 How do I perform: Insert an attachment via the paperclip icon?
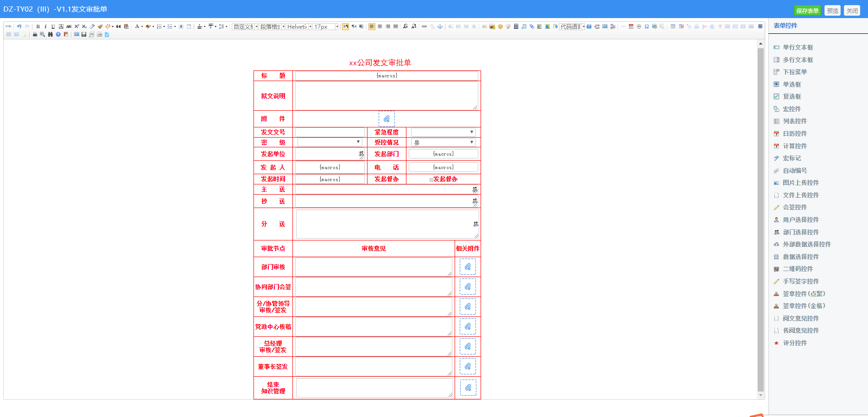pyautogui.click(x=532, y=26)
